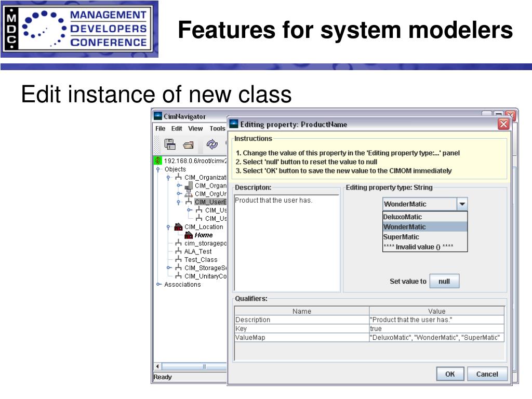The image size is (532, 399).
Task: Open the Edit menu
Action: (x=177, y=129)
